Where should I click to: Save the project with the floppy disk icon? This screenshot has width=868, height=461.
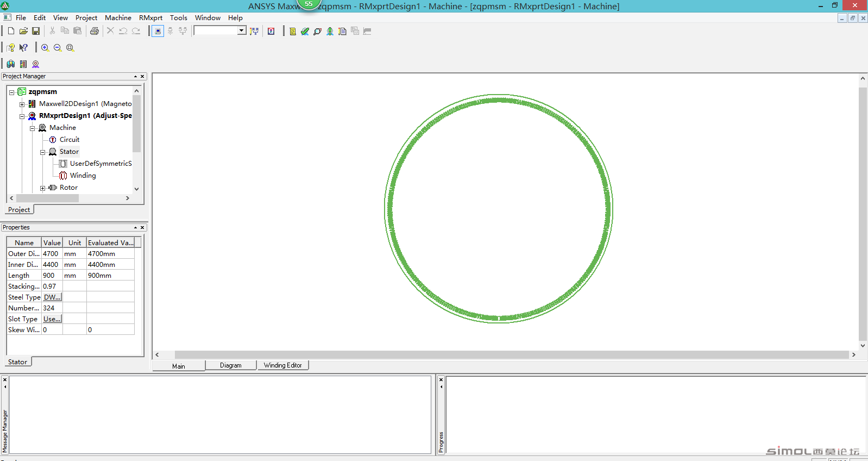36,31
